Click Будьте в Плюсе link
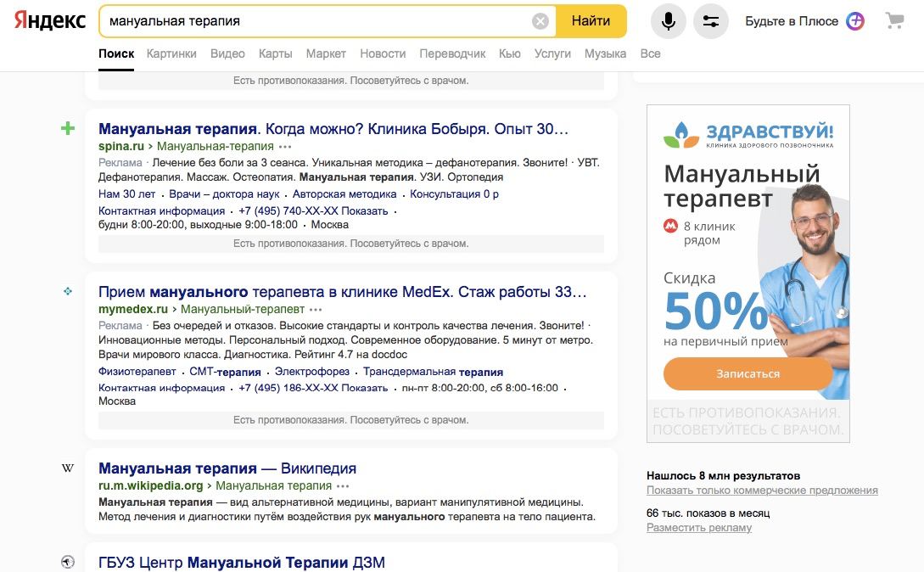924x572 pixels. click(x=792, y=21)
